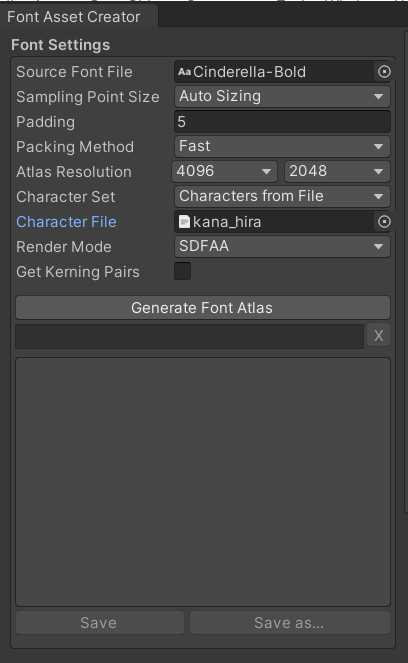Click the font icon beside Cinderella-Bold
The image size is (408, 663).
point(184,72)
